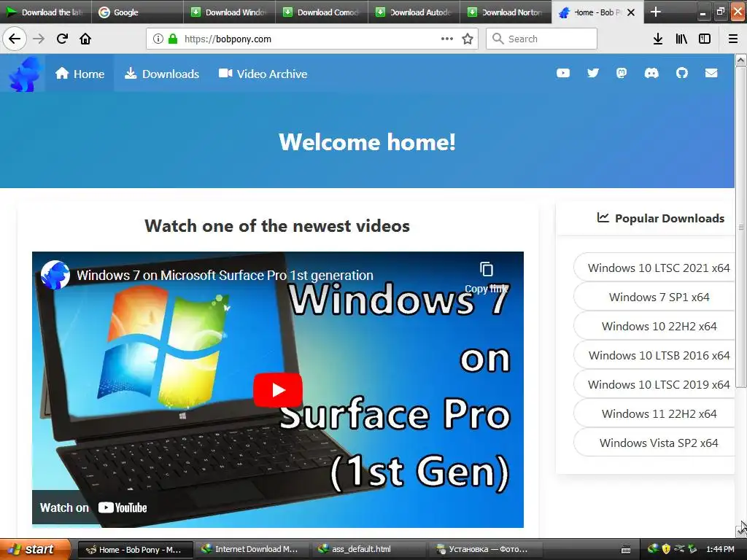Open Downloads in site navigation

click(162, 74)
